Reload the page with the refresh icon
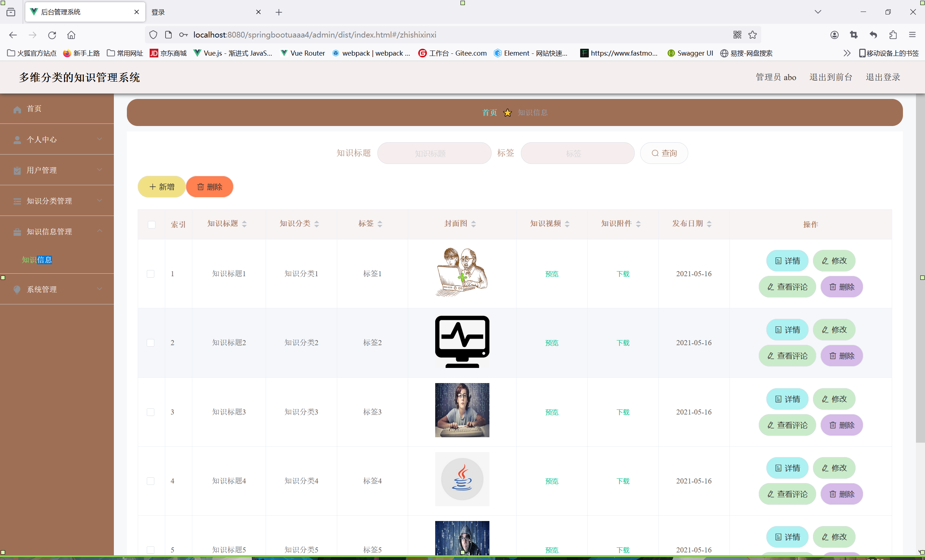The height and width of the screenshot is (560, 925). point(52,35)
